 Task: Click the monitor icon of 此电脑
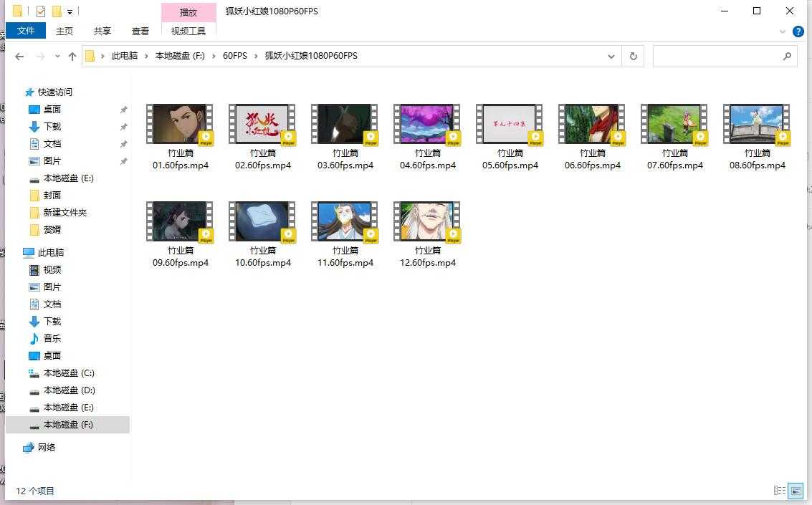click(29, 252)
